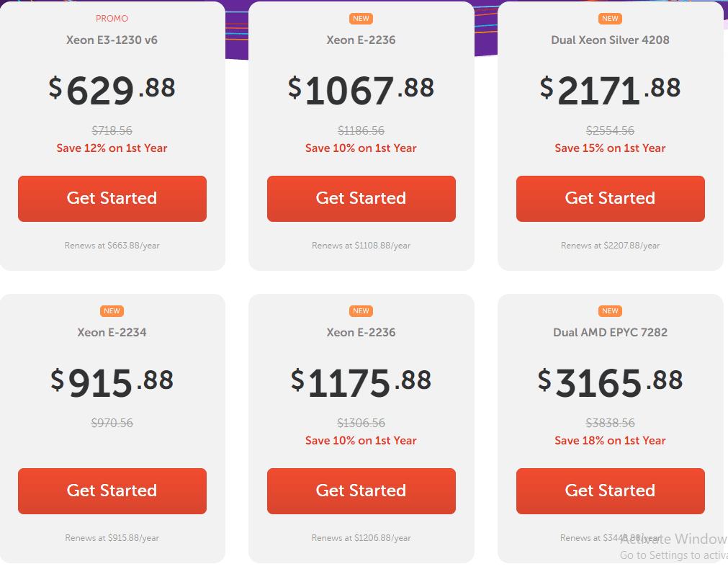728x569 pixels.
Task: Click the NEW badge above Dual AMD EPYC 7282
Action: 610,310
